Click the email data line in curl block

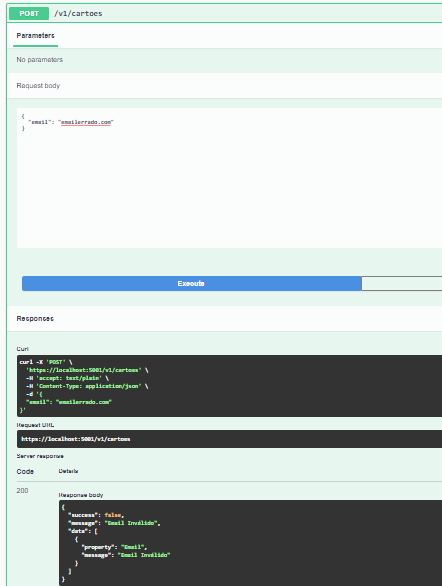tap(69, 402)
